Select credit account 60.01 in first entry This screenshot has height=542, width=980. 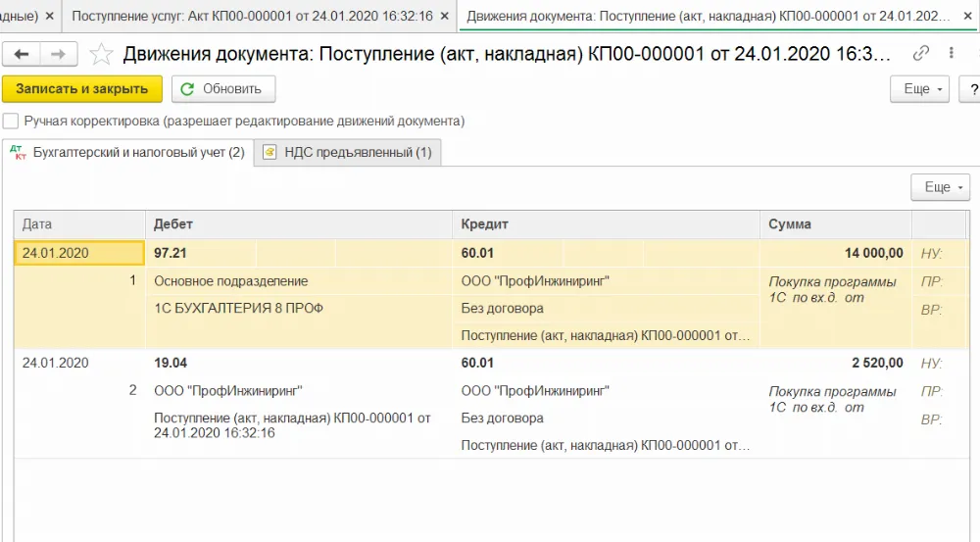point(477,253)
